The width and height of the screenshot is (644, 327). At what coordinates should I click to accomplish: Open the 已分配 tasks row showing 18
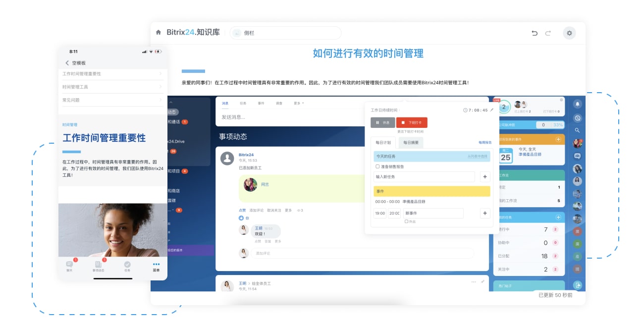tap(529, 256)
